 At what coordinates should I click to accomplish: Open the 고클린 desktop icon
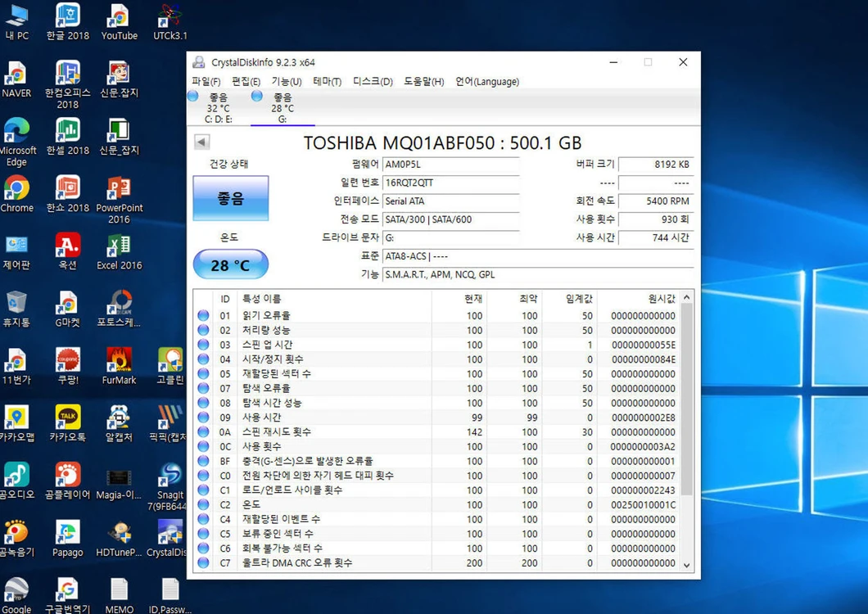pos(170,367)
